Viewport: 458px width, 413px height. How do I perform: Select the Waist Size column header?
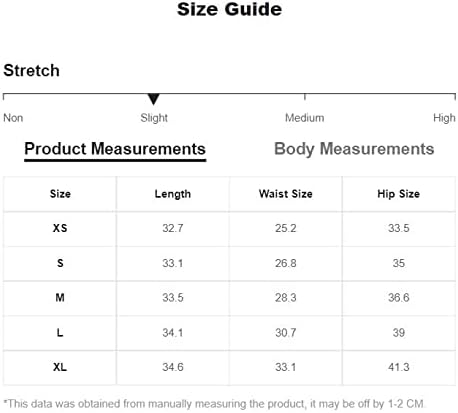click(286, 194)
